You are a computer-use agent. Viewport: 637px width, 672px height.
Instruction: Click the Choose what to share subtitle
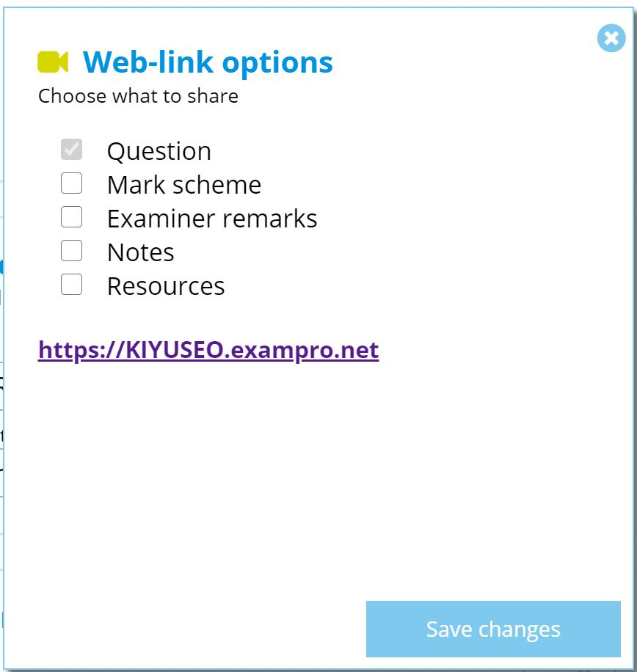tap(138, 96)
